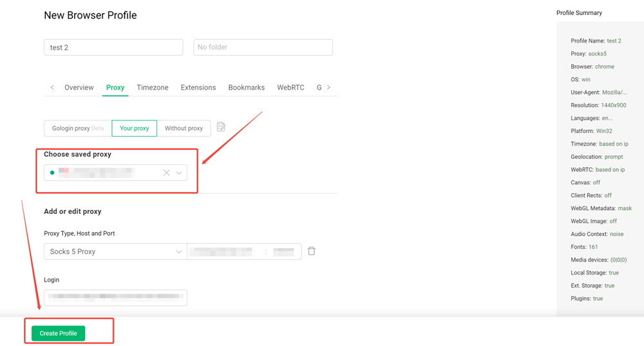This screenshot has width=644, height=346.
Task: Clear the selected saved proxy
Action: (166, 173)
